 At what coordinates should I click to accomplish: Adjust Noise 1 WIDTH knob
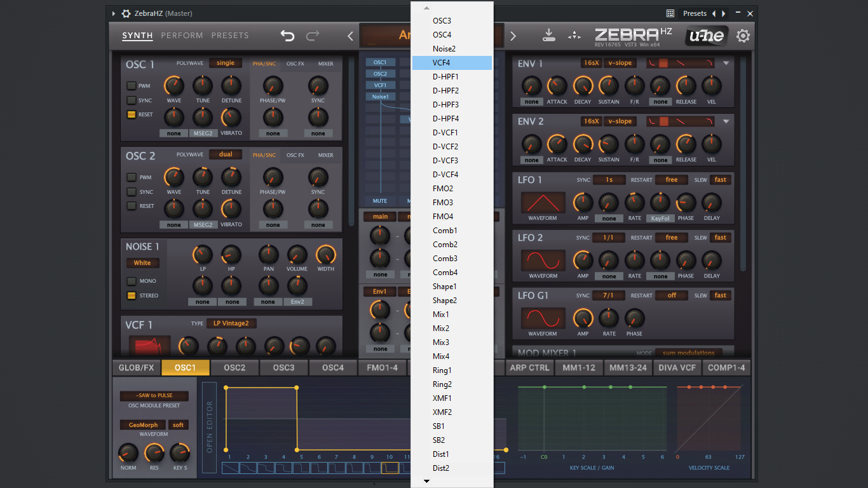click(326, 255)
